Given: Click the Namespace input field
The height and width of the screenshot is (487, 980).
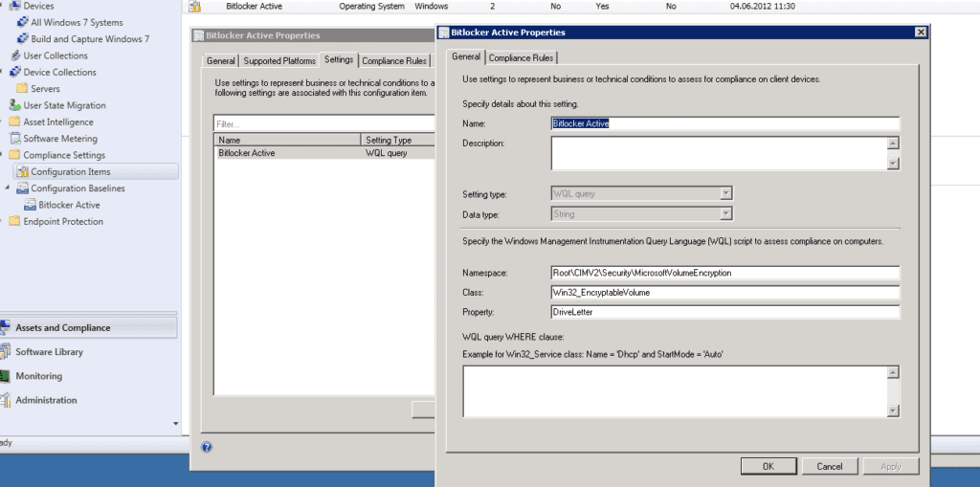Looking at the screenshot, I should pyautogui.click(x=725, y=273).
